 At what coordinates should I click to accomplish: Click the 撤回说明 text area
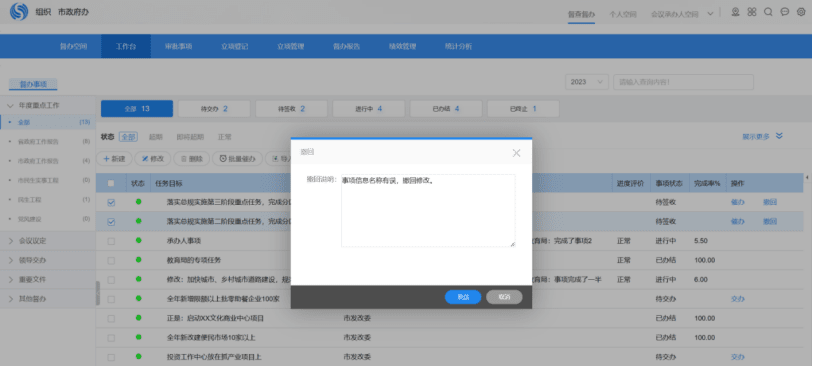pyautogui.click(x=428, y=210)
